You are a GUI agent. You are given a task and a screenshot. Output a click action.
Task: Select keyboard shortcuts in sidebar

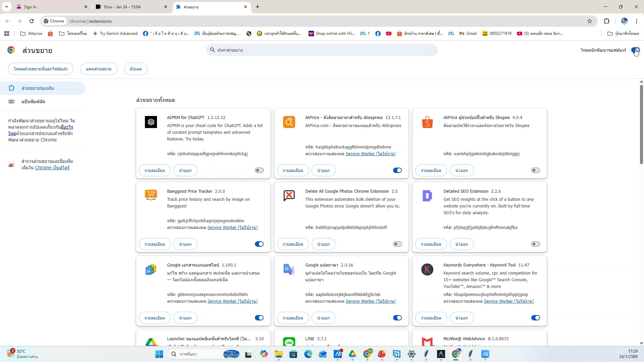click(x=33, y=102)
